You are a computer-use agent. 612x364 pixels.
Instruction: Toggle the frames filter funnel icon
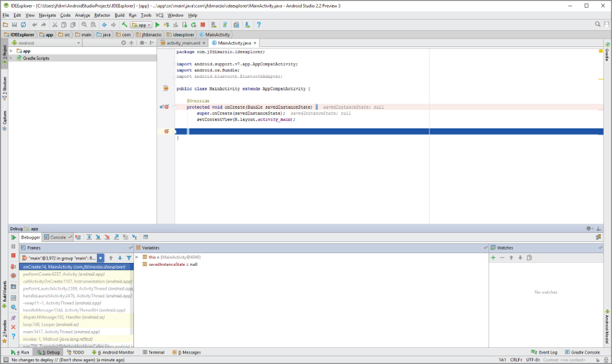(128, 258)
